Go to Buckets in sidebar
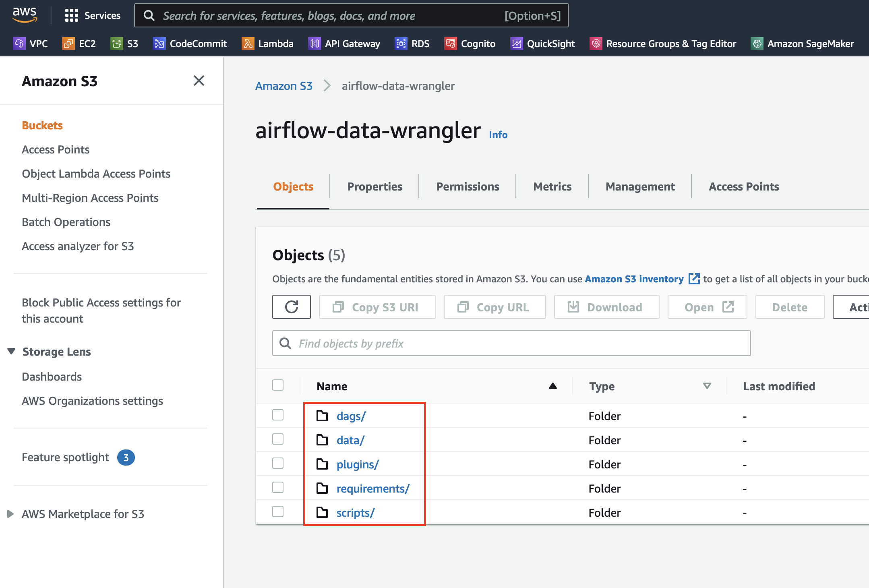Screen dimensions: 869x588 coord(42,125)
